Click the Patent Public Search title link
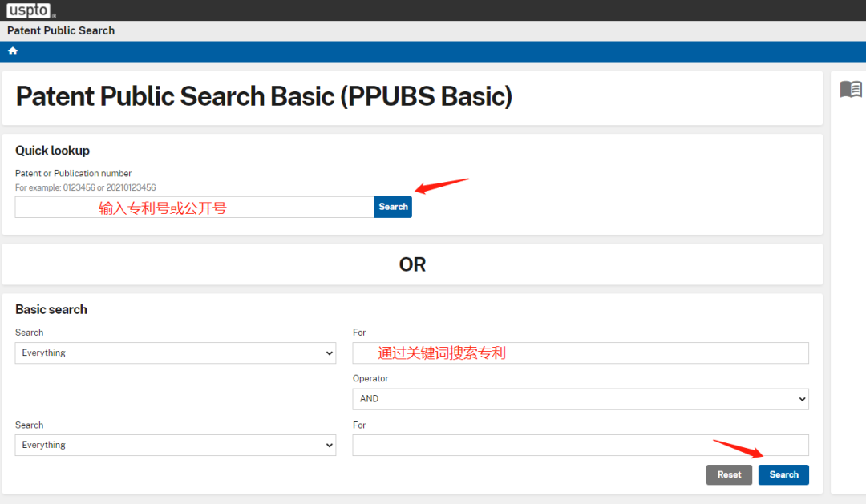This screenshot has width=866, height=504. [61, 31]
